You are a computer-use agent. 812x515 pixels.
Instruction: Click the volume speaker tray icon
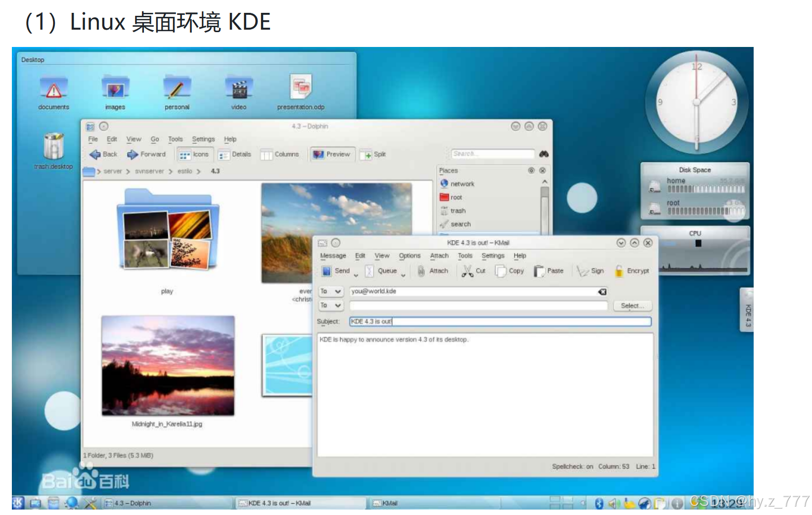point(614,503)
